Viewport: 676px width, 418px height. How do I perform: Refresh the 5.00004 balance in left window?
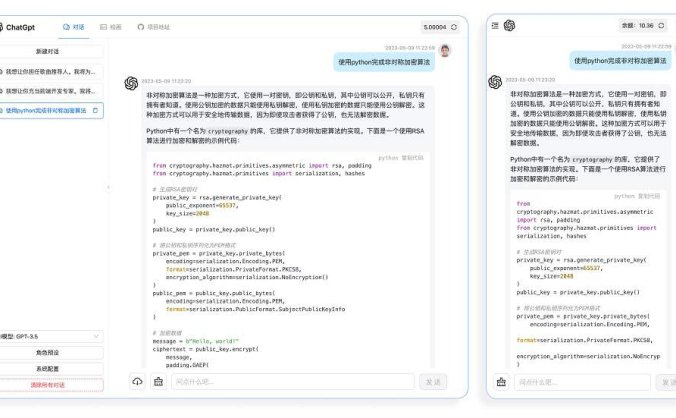454,27
